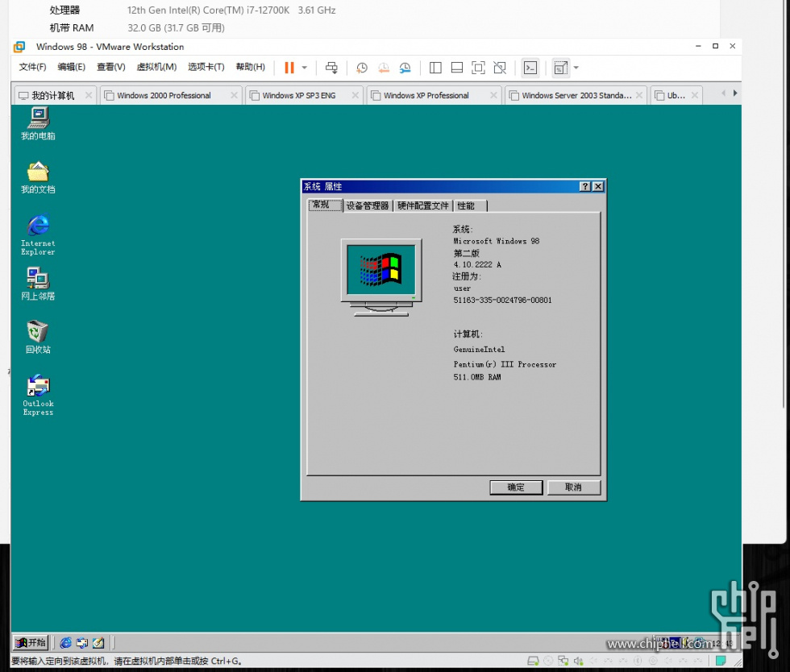Click the hard disk device status icon
This screenshot has height=672, width=790.
tap(533, 661)
